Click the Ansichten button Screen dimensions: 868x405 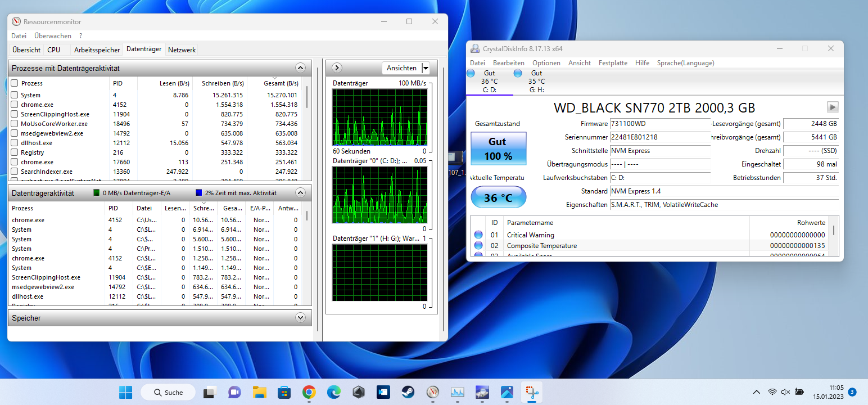[401, 68]
